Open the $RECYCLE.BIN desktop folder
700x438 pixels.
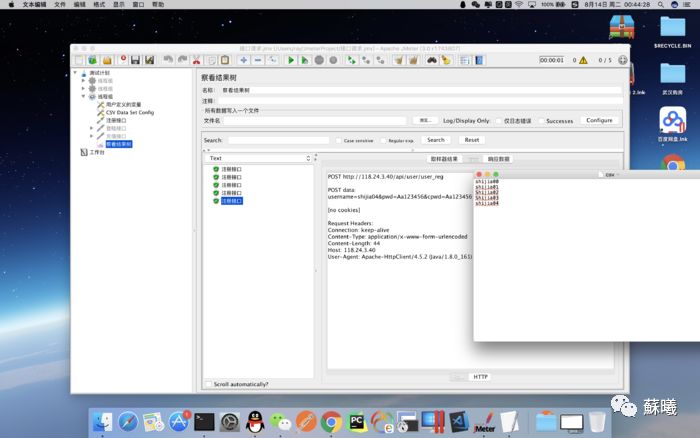(672, 31)
